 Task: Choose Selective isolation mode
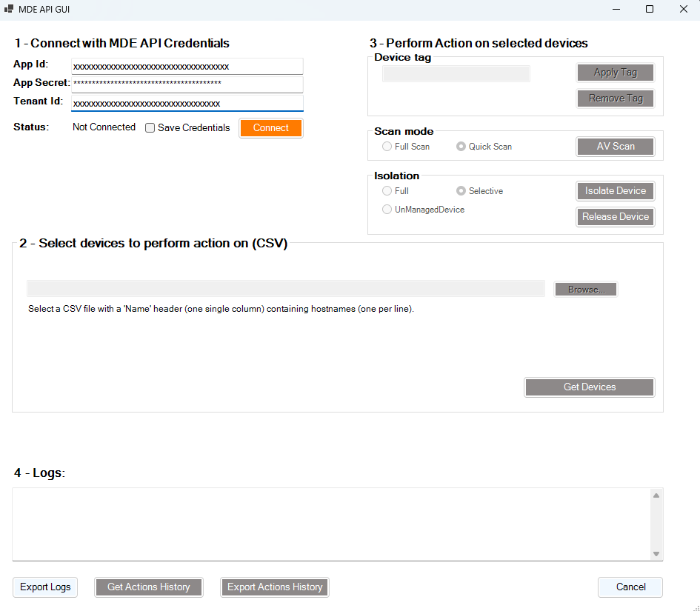point(460,190)
